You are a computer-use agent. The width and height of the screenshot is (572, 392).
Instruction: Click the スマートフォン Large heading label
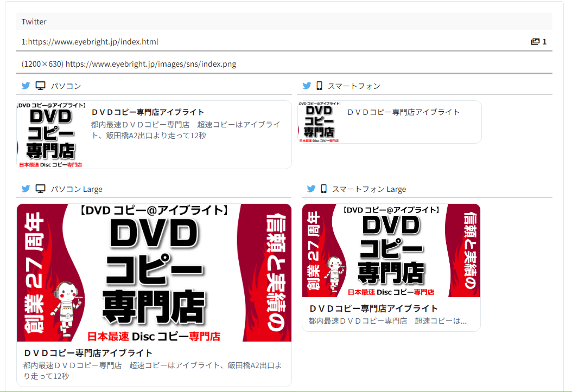pyautogui.click(x=369, y=189)
